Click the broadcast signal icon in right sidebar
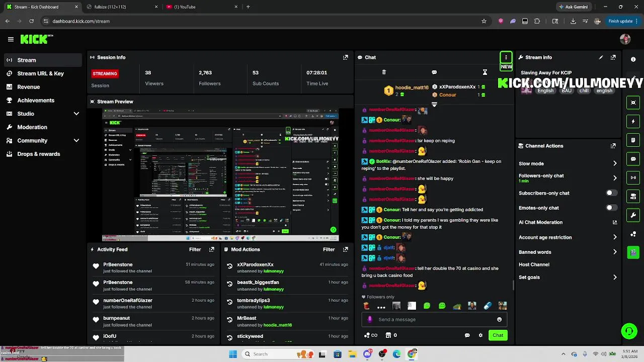Viewport: 644px width, 362px height. [633, 177]
